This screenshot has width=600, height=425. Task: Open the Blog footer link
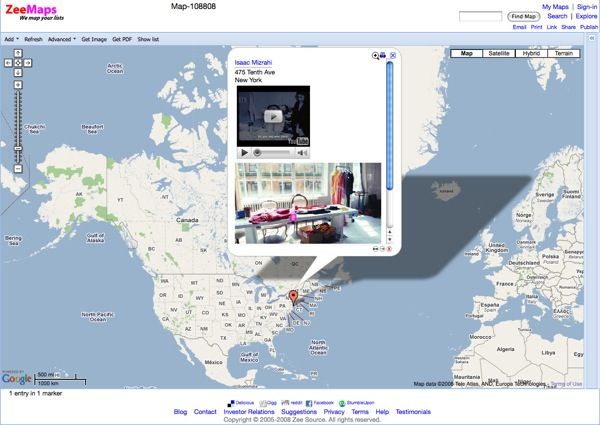[180, 412]
